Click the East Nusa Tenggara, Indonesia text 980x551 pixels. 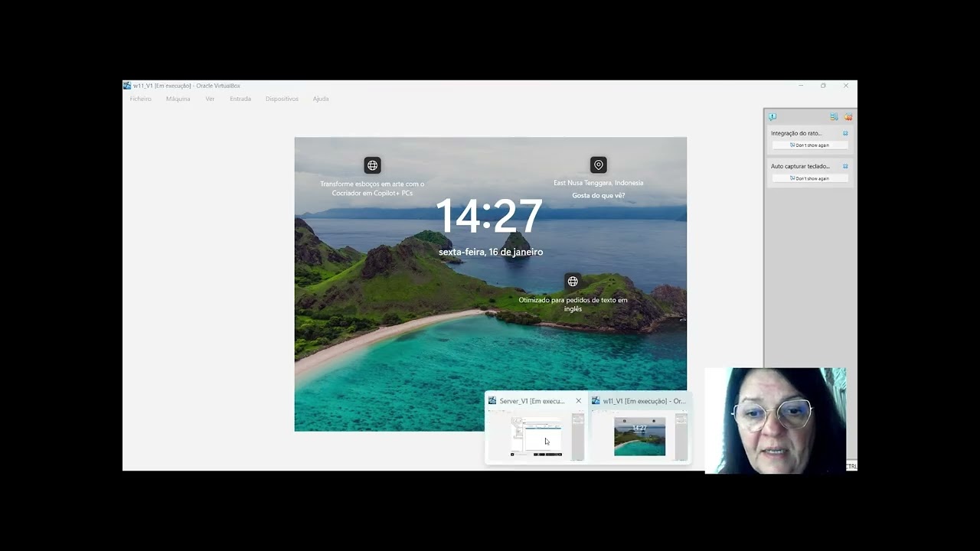pos(599,183)
